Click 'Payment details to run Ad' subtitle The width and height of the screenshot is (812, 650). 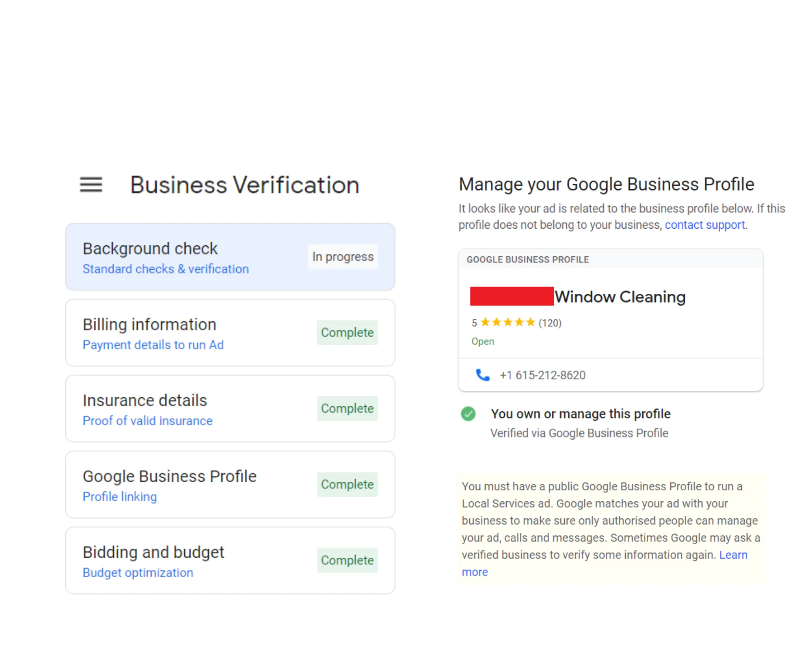pyautogui.click(x=153, y=345)
